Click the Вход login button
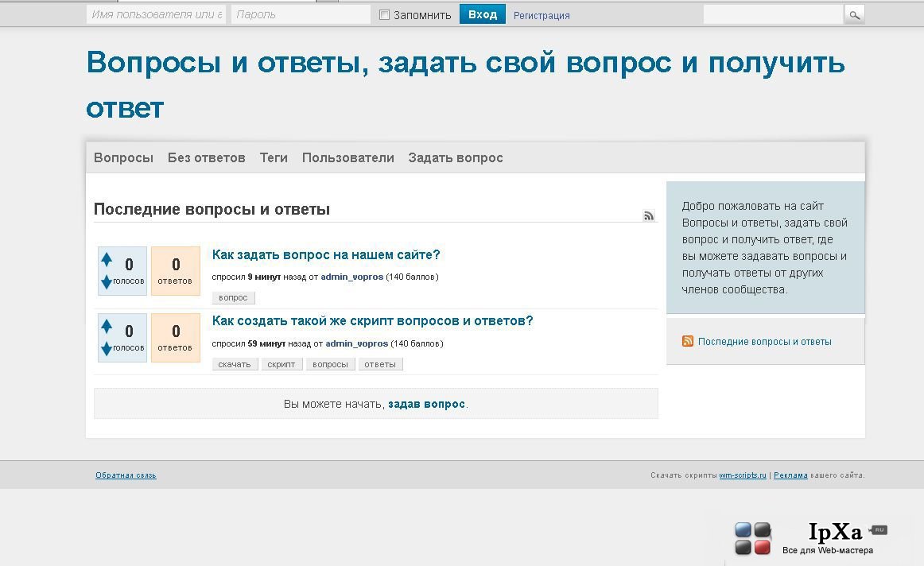Image resolution: width=924 pixels, height=566 pixels. coord(483,15)
